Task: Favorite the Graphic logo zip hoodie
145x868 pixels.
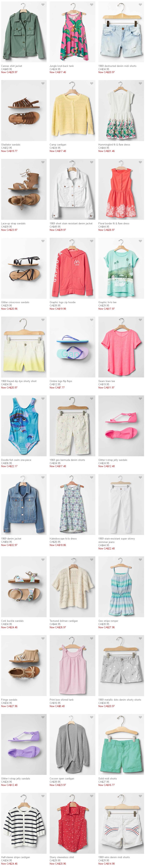Action: [92, 241]
